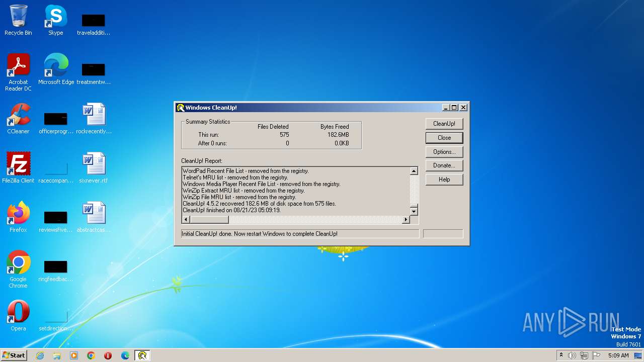Launch Opera from the taskbar
Image resolution: width=644 pixels, height=362 pixels.
tap(108, 355)
